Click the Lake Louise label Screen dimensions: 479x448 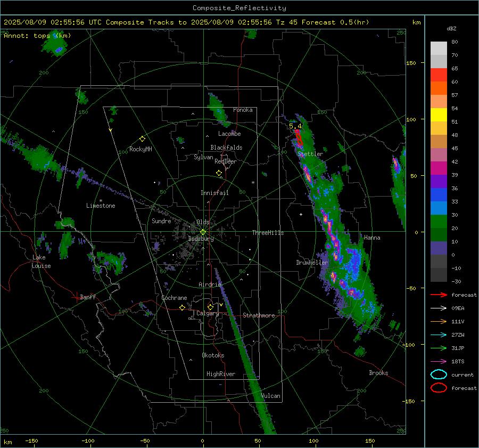(41, 262)
